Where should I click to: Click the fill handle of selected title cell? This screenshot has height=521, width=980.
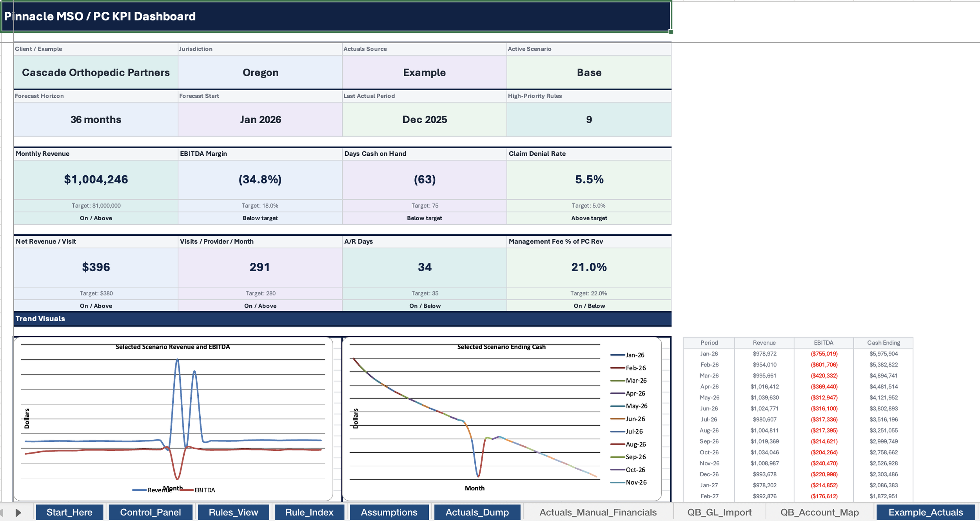coord(671,31)
